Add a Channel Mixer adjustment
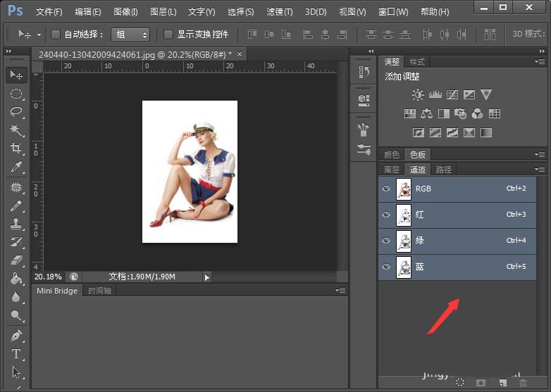Viewport: 551px width, 392px height. coord(477,113)
